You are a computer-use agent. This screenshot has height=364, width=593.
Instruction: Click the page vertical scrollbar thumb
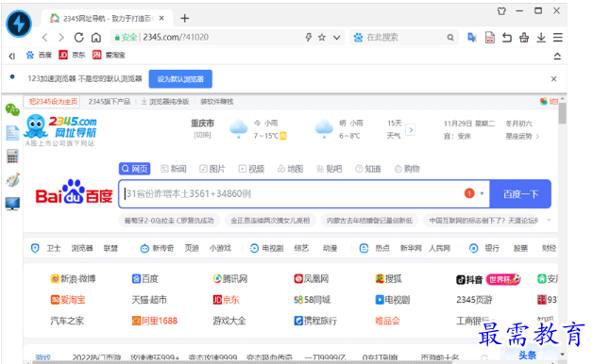(563, 113)
